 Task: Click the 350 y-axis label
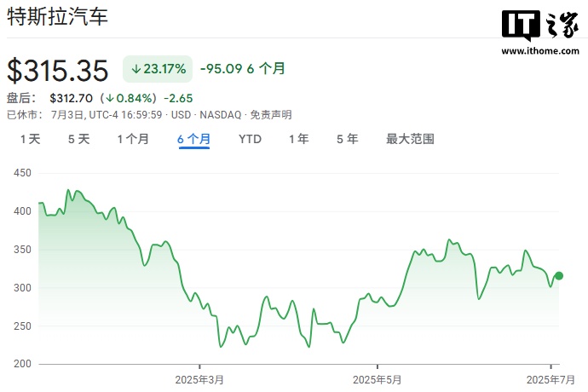click(x=22, y=250)
